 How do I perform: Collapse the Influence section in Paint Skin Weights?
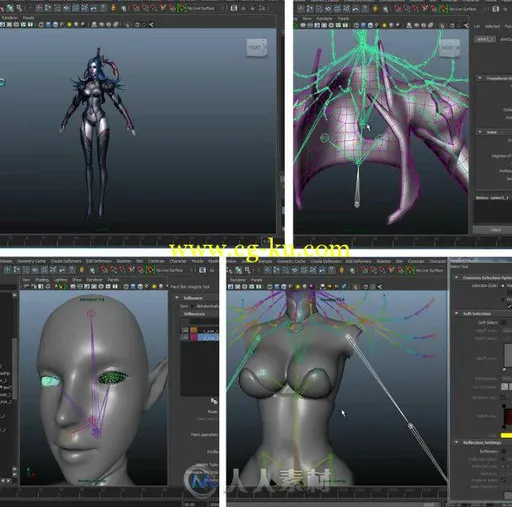pyautogui.click(x=177, y=298)
